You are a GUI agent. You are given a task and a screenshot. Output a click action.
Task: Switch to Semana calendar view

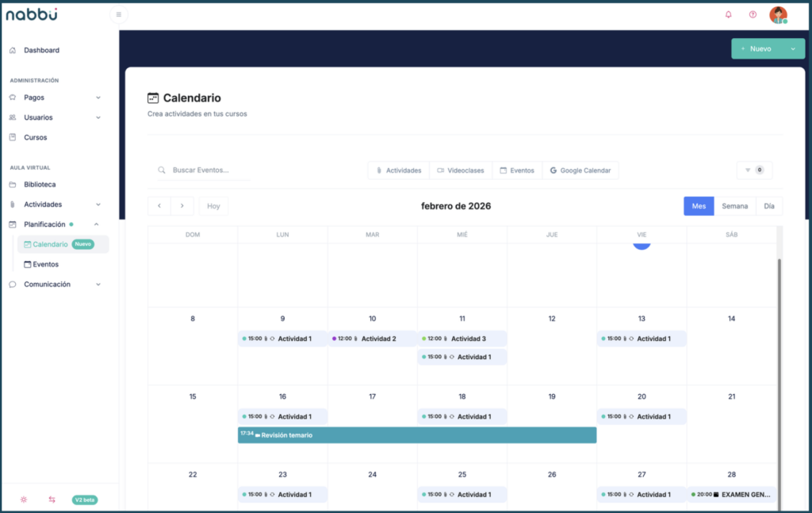point(734,206)
